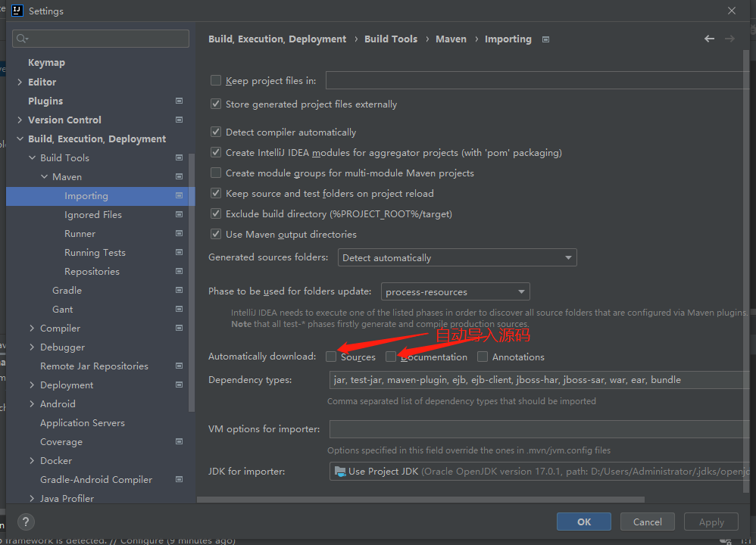756x545 pixels.
Task: Enable Keep project files in checkbox
Action: [216, 80]
